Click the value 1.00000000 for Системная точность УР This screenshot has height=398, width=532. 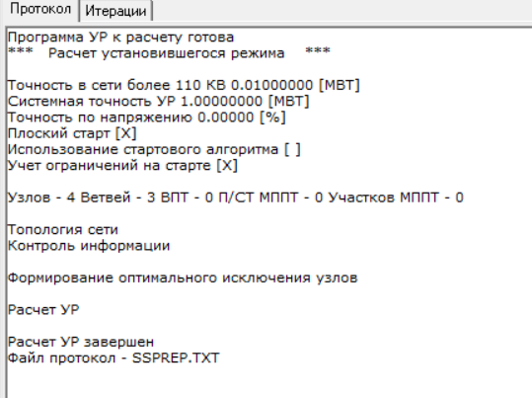(221, 101)
